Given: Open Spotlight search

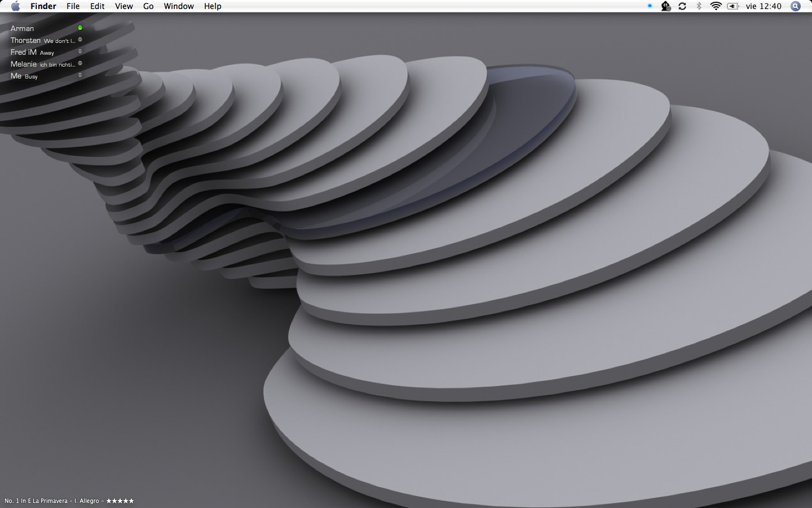Looking at the screenshot, I should (x=796, y=6).
